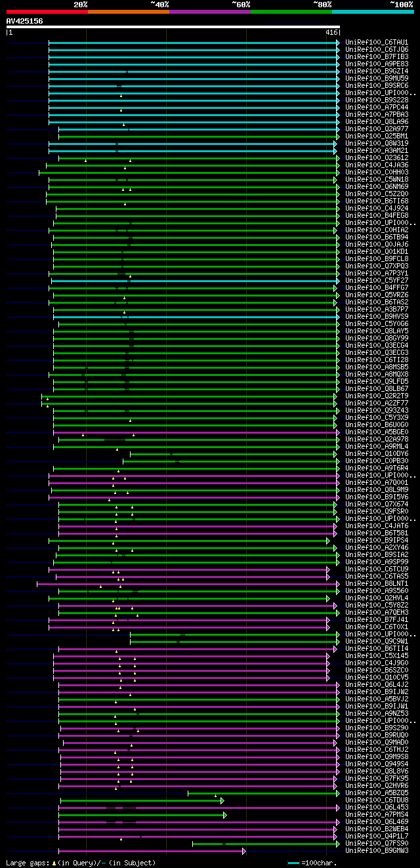Click the green ~80% legend segment
This screenshot has height=868, width=420.
tap(291, 12)
